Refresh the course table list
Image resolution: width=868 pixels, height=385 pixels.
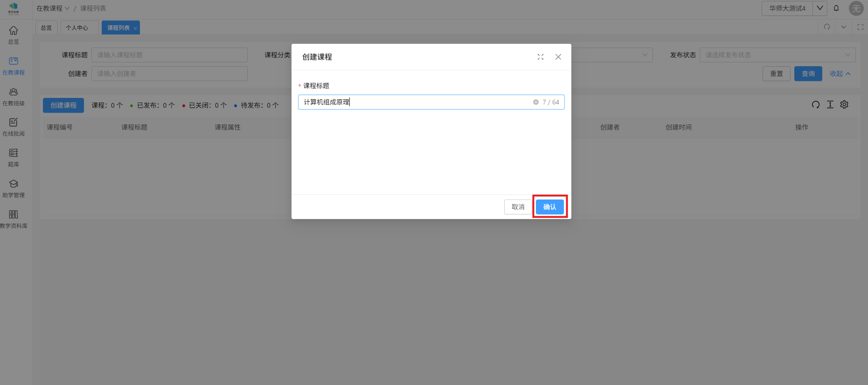(x=816, y=105)
